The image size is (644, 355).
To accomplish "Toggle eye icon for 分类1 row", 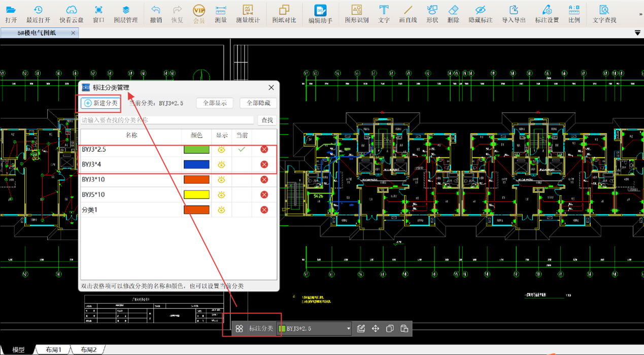I will (221, 210).
